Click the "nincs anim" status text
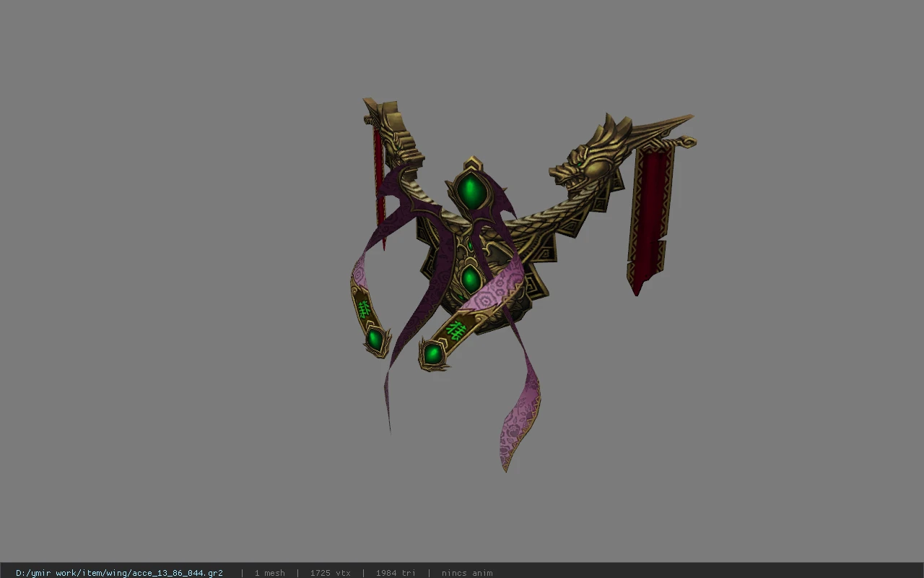This screenshot has height=578, width=924. click(467, 573)
